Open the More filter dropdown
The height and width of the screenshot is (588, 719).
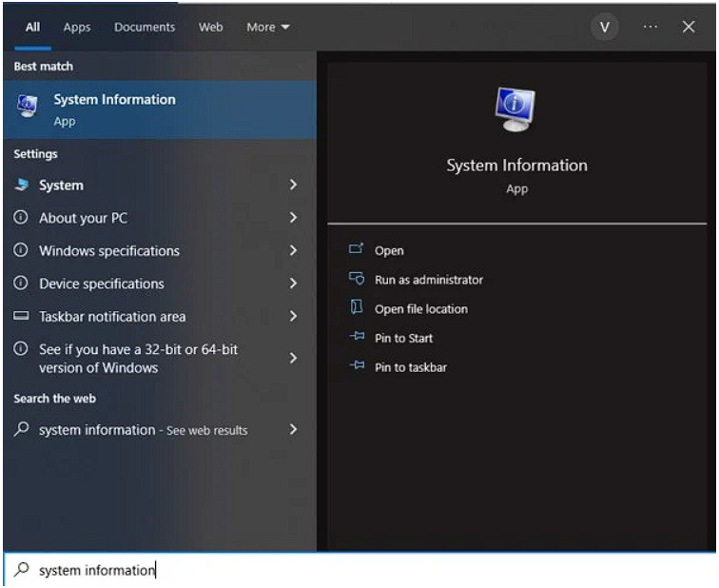267,28
